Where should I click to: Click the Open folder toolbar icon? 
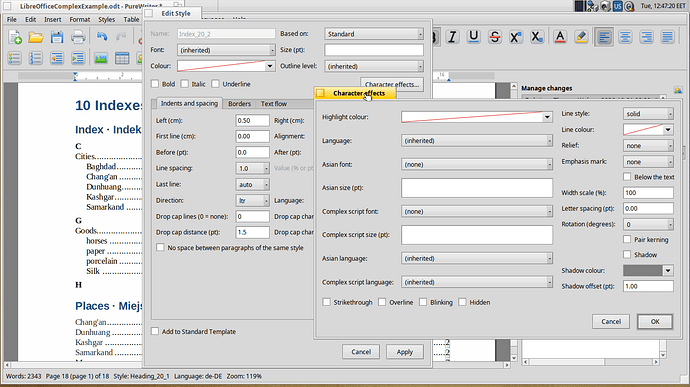[x=36, y=37]
